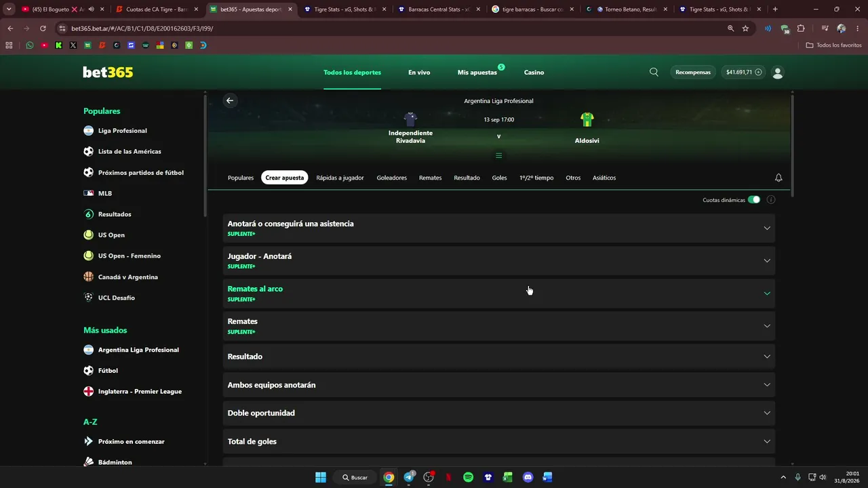Open Canadá v Argentina link

(x=128, y=277)
